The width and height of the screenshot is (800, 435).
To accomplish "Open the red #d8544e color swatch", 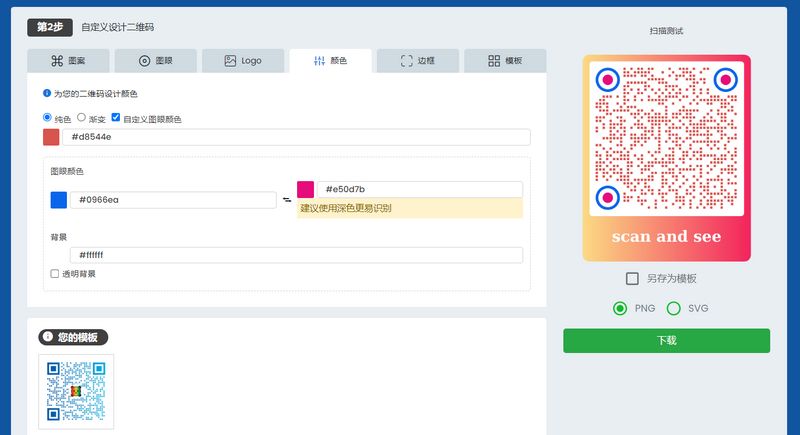I will 51,137.
